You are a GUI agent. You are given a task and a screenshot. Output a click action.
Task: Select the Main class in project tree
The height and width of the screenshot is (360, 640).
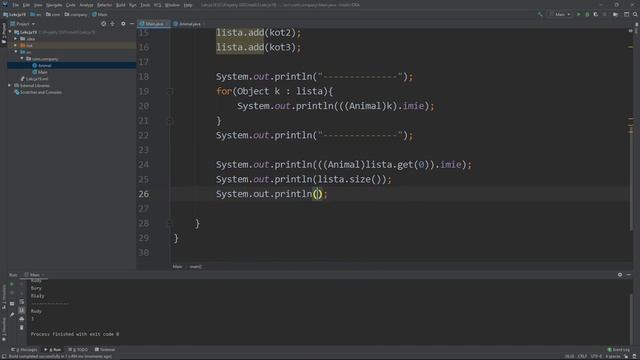pos(40,72)
